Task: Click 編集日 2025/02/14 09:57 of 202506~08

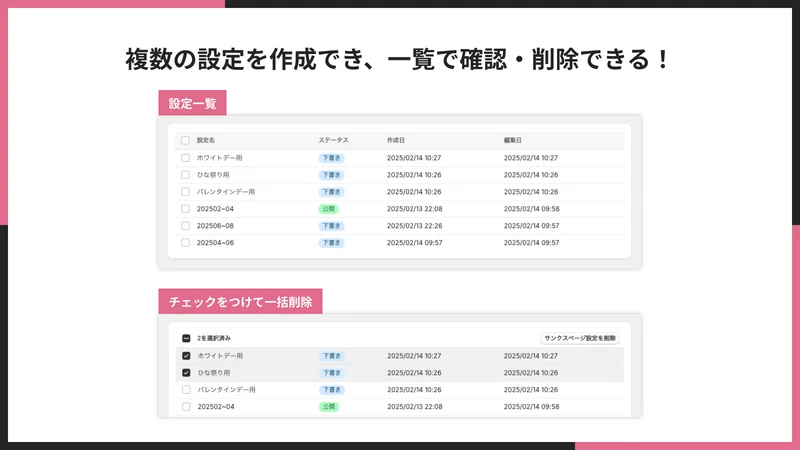Action: coord(532,226)
